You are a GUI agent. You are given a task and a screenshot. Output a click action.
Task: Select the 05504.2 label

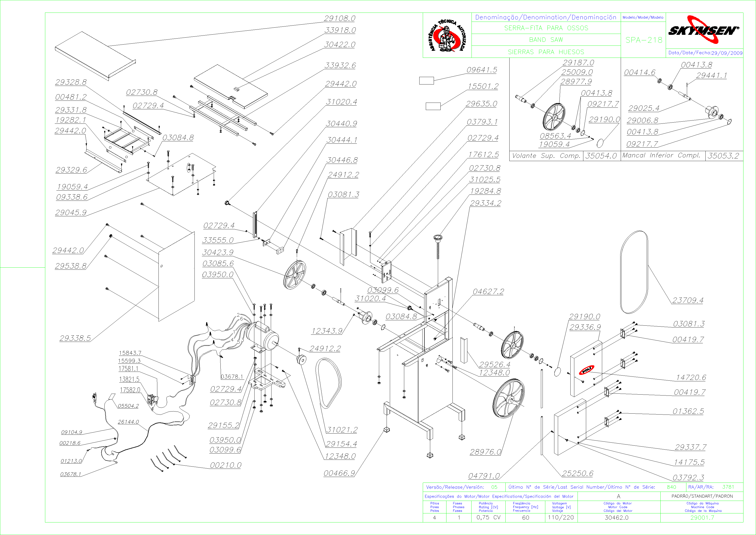pyautogui.click(x=128, y=406)
